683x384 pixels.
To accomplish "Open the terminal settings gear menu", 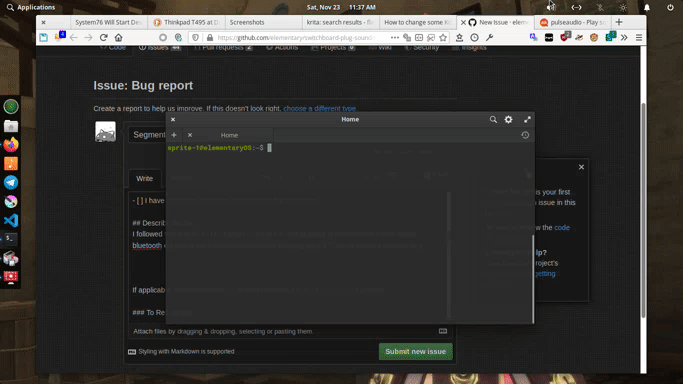I will (x=508, y=119).
